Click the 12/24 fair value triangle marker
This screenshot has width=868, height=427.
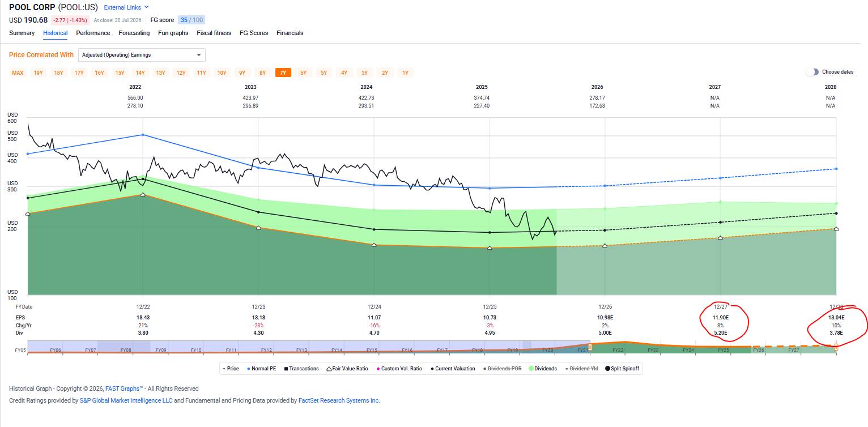click(374, 245)
